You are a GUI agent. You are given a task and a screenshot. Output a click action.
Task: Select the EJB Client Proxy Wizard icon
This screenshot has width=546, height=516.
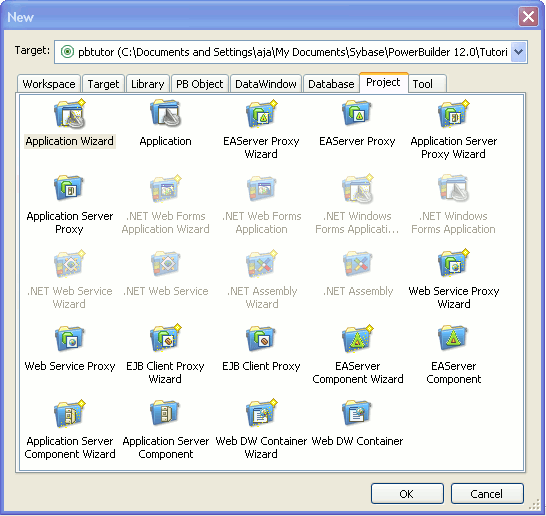click(165, 338)
